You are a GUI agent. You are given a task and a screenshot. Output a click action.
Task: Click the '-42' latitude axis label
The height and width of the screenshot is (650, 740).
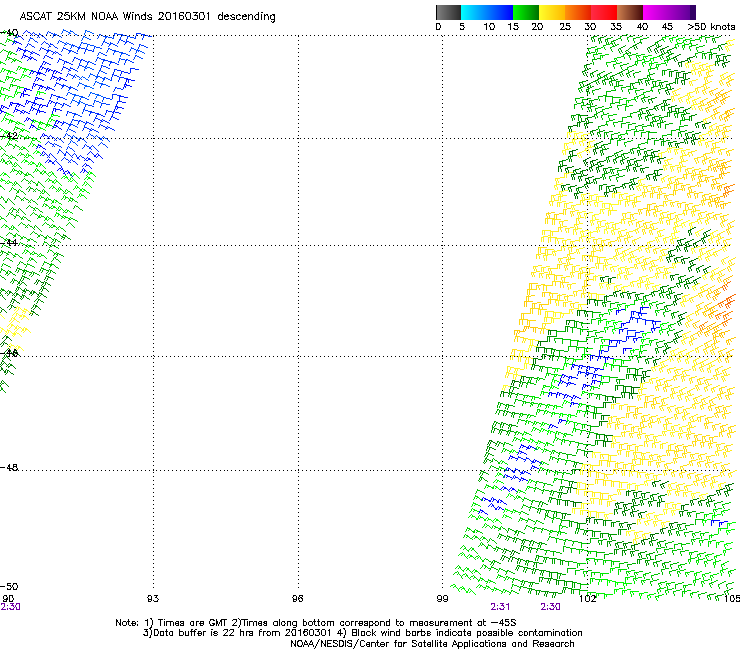coord(9,136)
